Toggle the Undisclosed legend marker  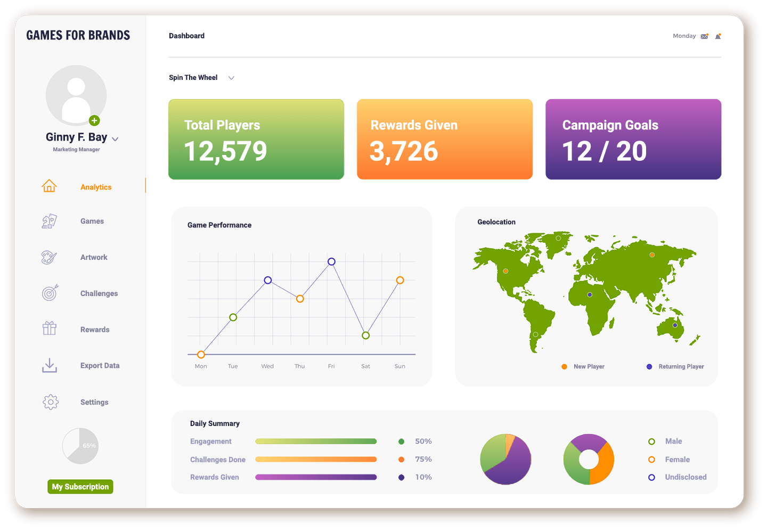(651, 478)
